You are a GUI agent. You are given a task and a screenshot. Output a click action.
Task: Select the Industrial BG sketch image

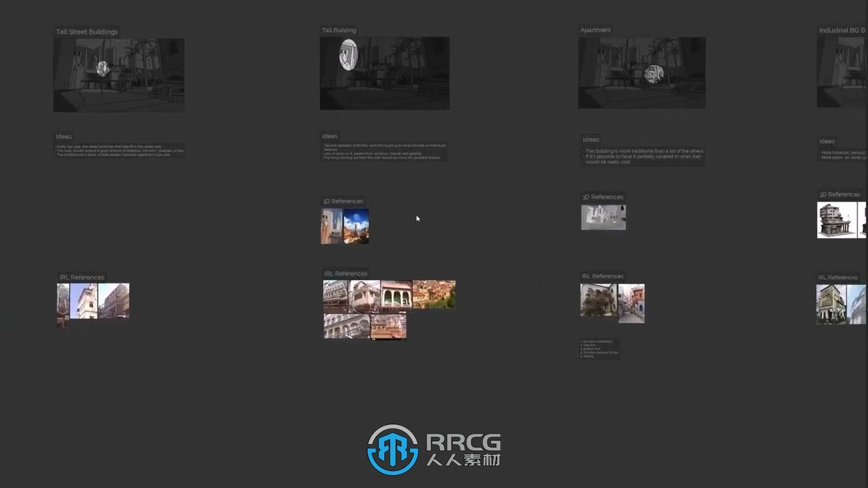842,72
